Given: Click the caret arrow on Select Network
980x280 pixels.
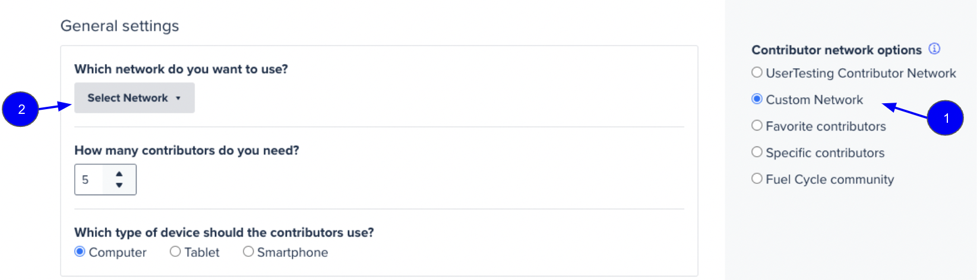Looking at the screenshot, I should pyautogui.click(x=178, y=98).
